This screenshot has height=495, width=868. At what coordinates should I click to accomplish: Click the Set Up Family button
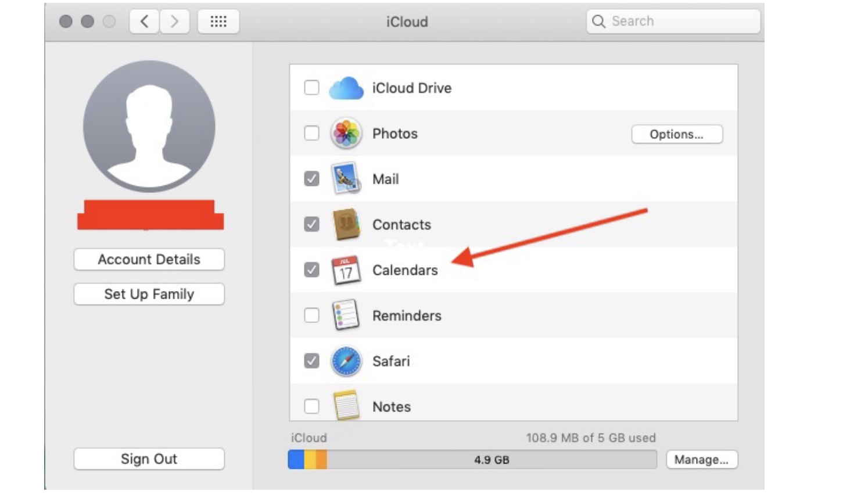click(149, 294)
